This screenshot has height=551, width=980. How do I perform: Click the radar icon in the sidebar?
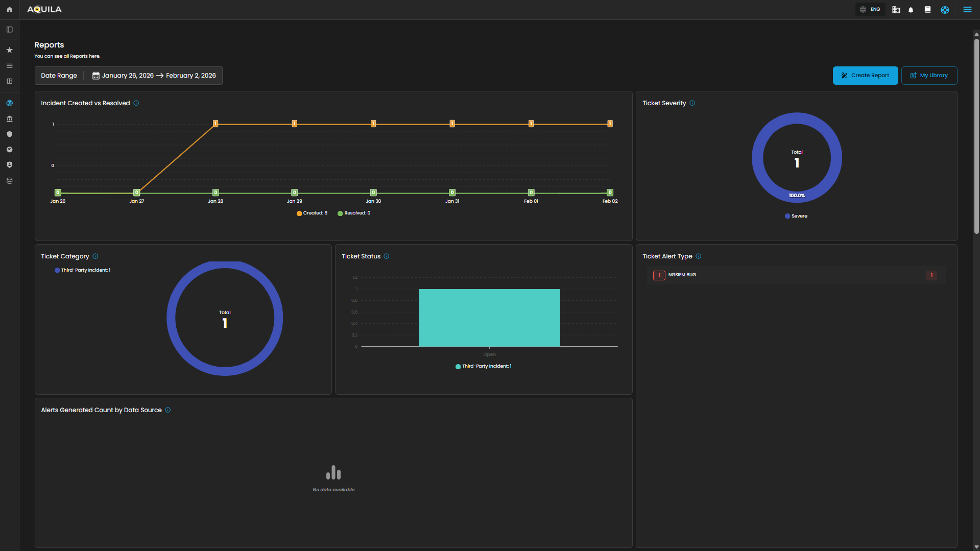click(x=9, y=103)
